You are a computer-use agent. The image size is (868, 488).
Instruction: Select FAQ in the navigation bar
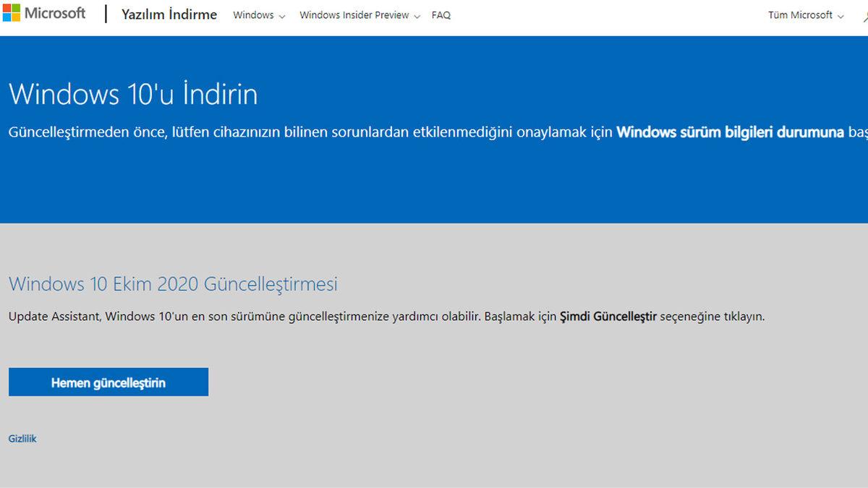coord(441,14)
